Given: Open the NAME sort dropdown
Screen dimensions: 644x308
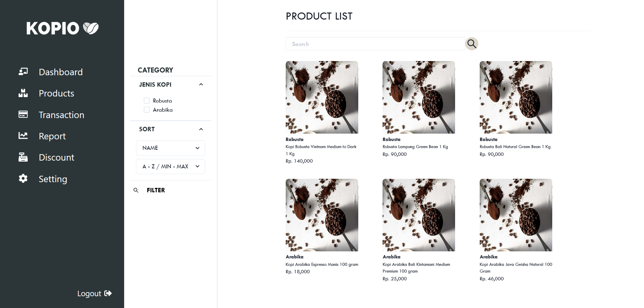Looking at the screenshot, I should pos(170,148).
